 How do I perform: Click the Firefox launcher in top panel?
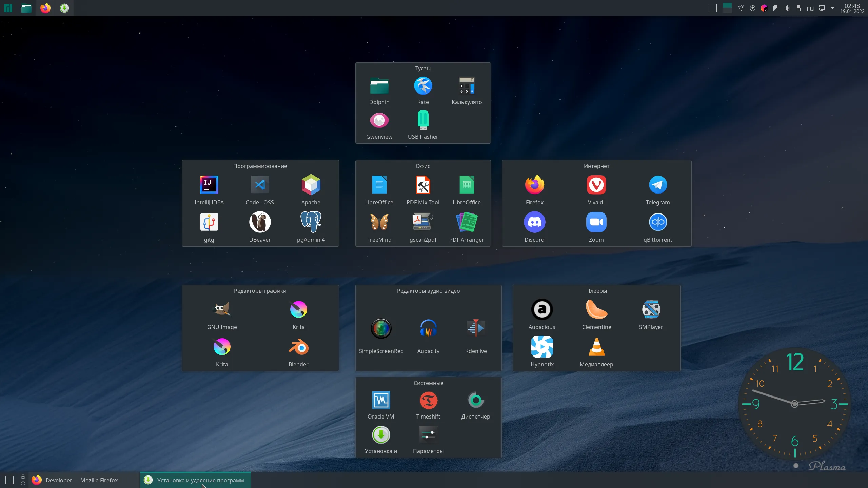tap(45, 8)
